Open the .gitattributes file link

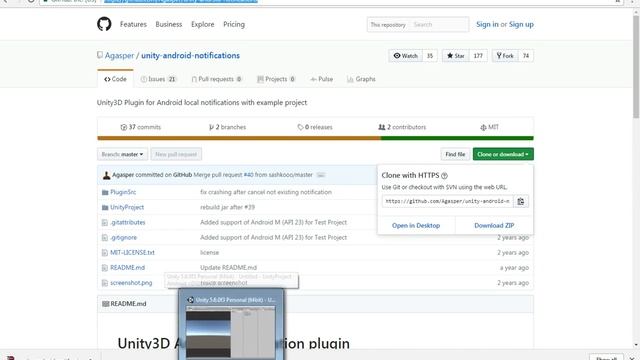pos(127,222)
